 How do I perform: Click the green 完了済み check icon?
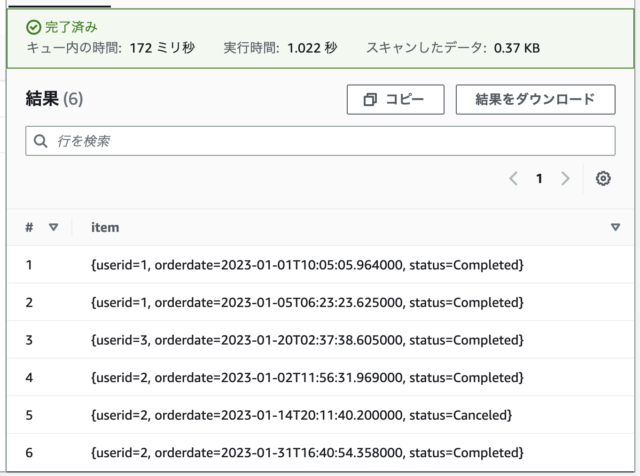pyautogui.click(x=33, y=27)
